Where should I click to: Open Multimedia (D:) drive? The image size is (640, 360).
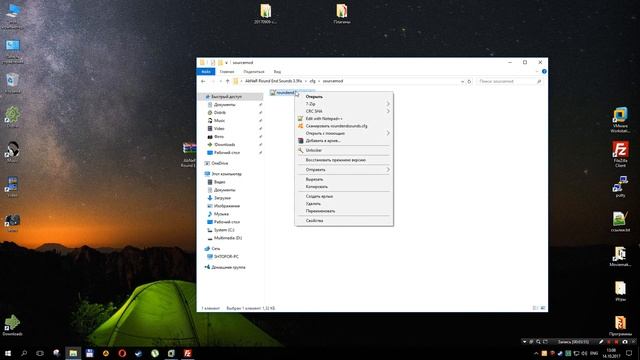click(x=228, y=238)
